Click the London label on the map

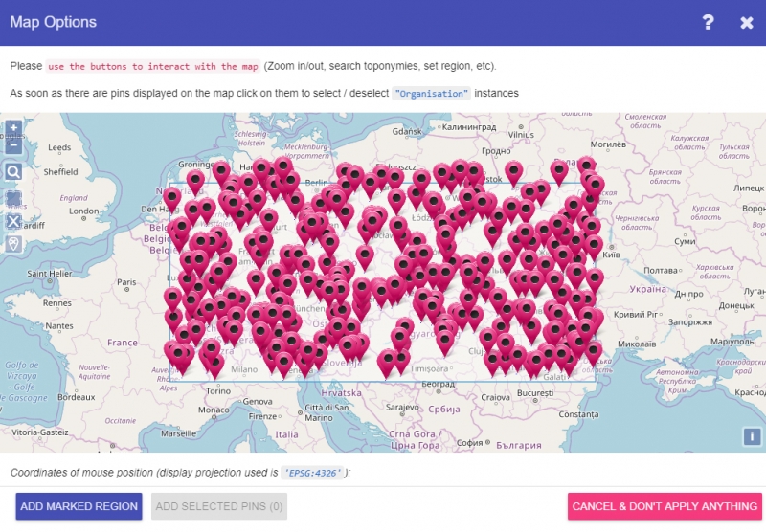coord(83,211)
